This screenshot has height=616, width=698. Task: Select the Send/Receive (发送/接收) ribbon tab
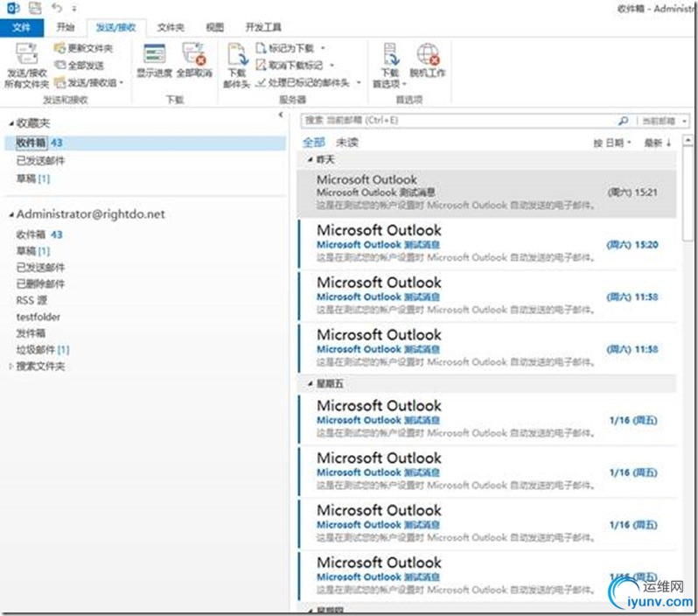point(115,28)
